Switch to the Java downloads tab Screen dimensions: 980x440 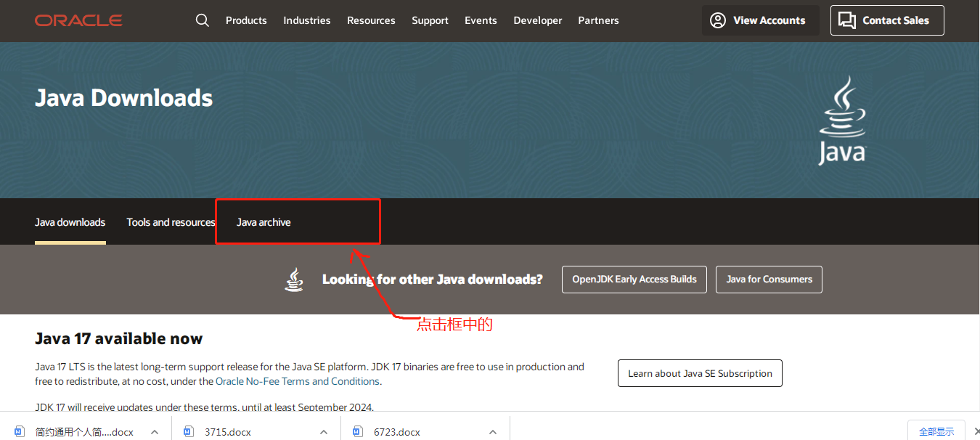pos(70,222)
